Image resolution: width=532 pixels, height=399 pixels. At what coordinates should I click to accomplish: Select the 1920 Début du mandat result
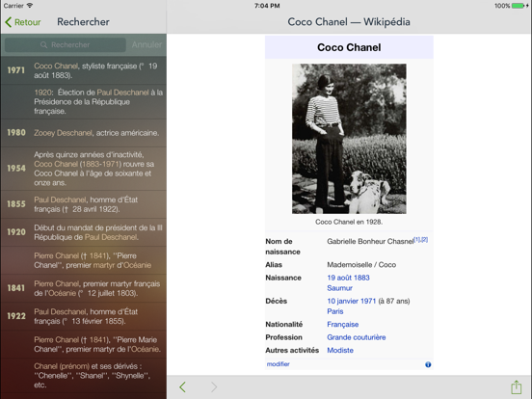(84, 232)
